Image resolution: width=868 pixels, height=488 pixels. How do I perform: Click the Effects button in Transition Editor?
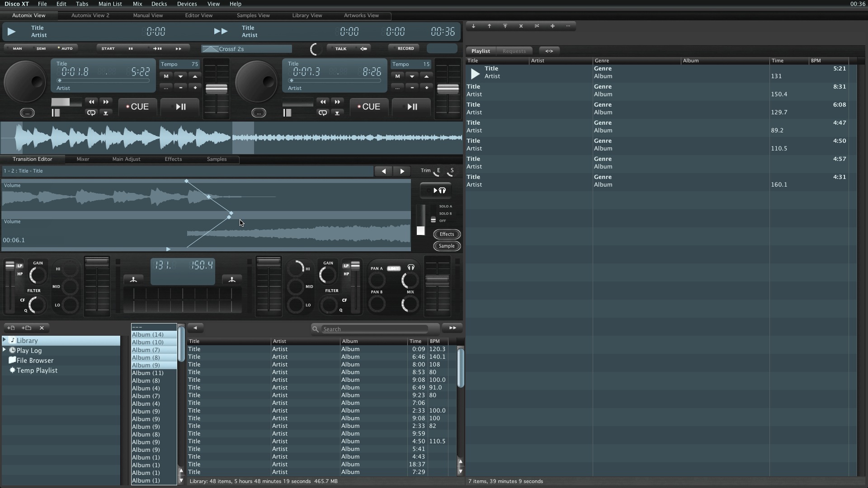tap(446, 234)
